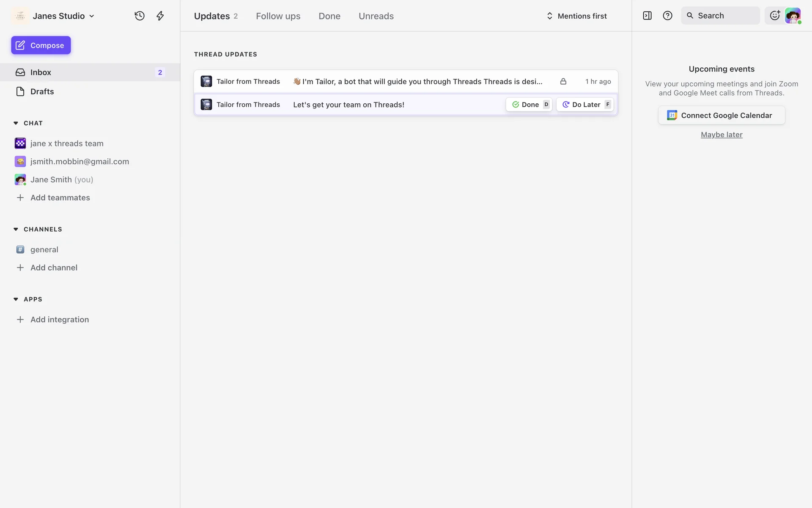
Task: Switch to the Unreads tab
Action: [376, 16]
